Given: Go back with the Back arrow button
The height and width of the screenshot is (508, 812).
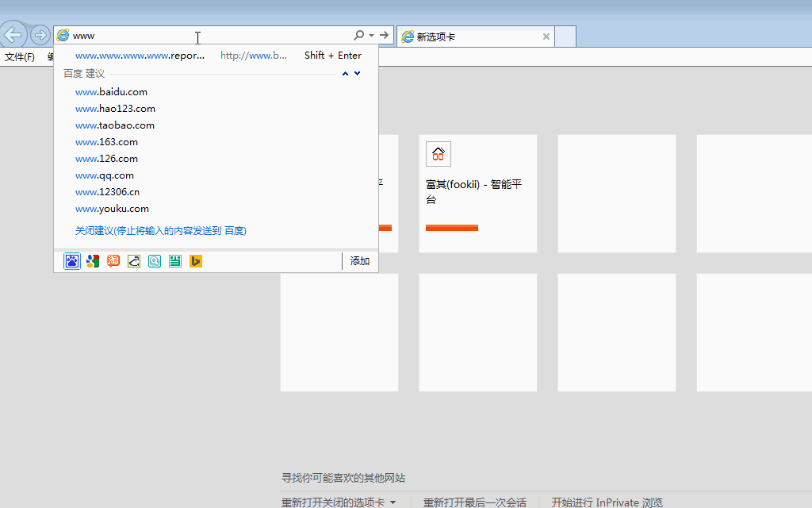Looking at the screenshot, I should coord(13,35).
